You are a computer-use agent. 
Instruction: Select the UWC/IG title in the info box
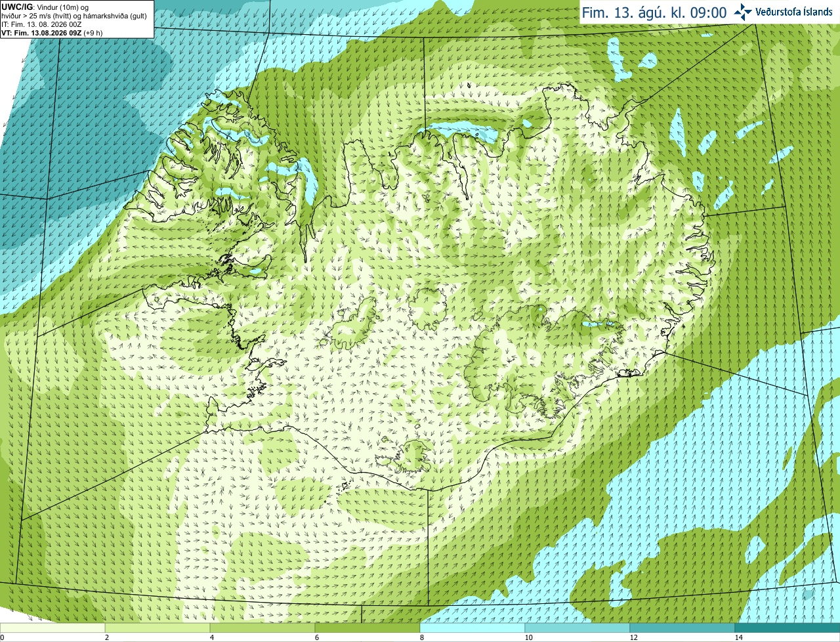pos(16,7)
